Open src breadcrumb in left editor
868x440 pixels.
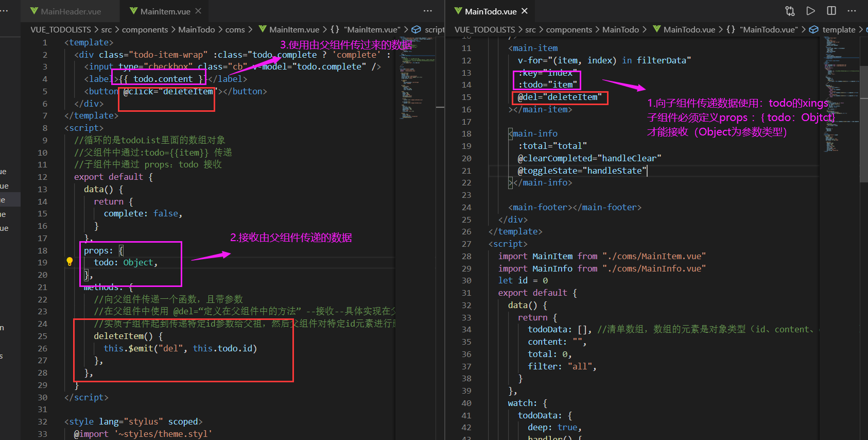[107, 30]
